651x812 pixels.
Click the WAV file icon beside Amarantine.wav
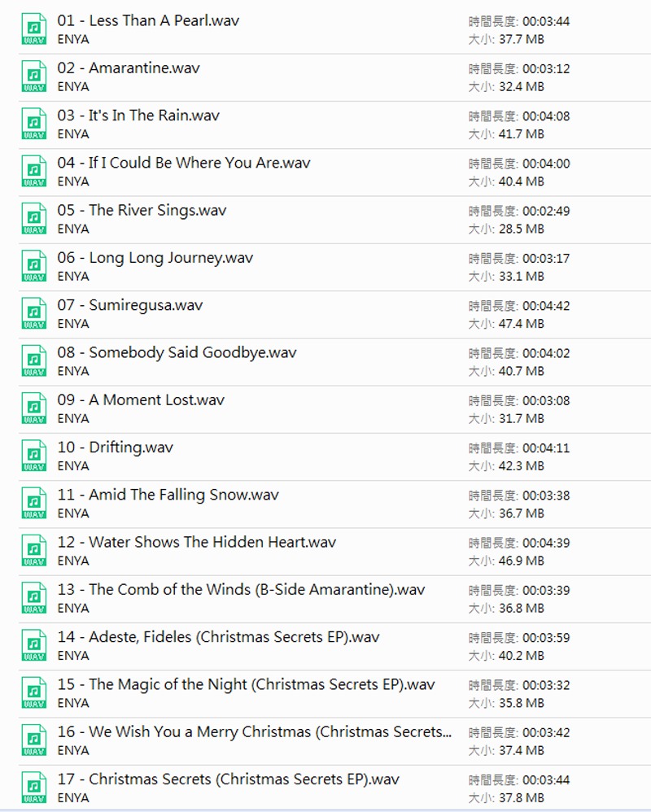pos(33,76)
